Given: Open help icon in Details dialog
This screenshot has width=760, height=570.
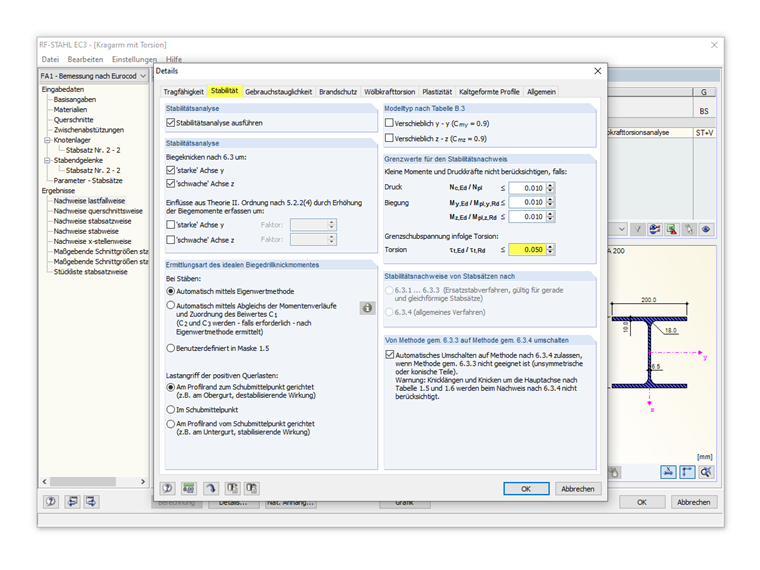Looking at the screenshot, I should coord(167,488).
